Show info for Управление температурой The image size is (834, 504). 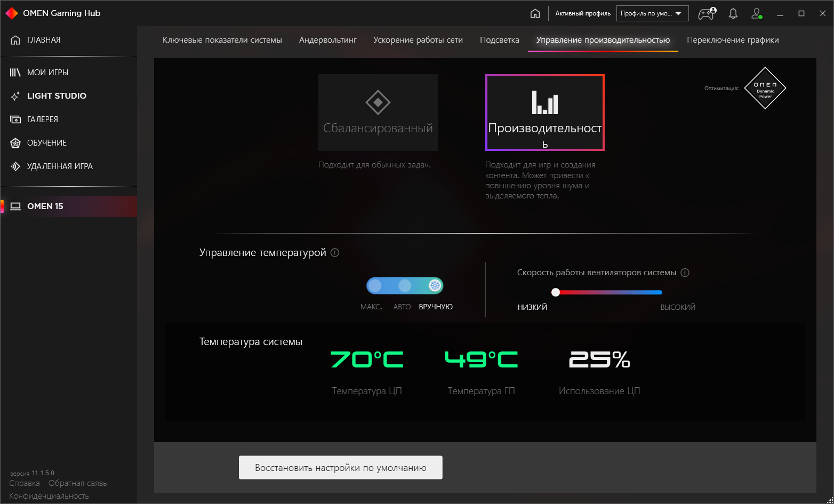click(335, 253)
